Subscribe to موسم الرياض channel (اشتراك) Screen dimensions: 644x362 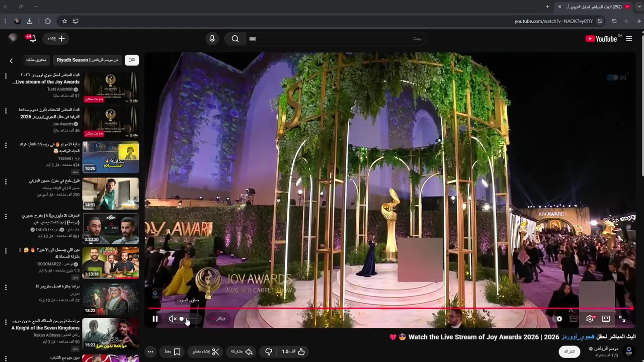tap(570, 351)
